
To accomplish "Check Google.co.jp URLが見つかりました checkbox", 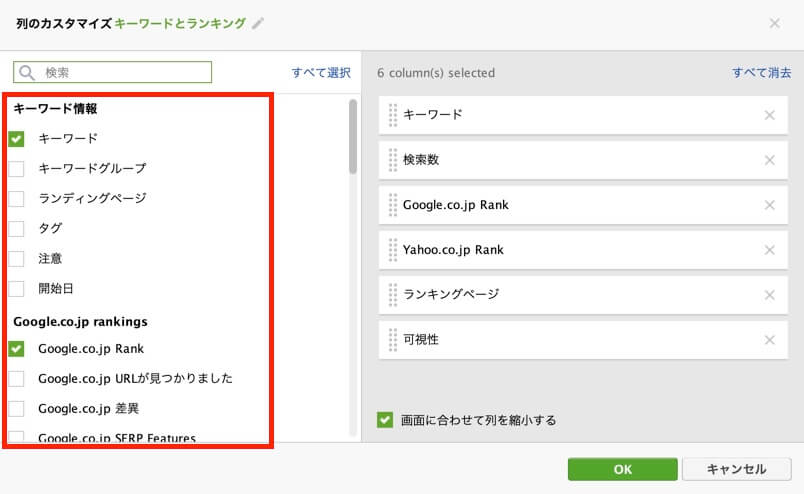I will (16, 379).
